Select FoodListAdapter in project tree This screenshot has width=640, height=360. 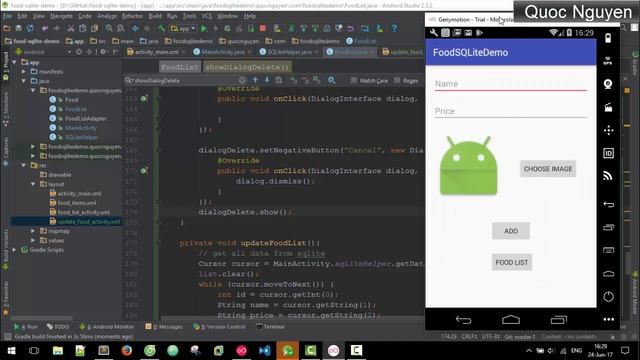86,118
